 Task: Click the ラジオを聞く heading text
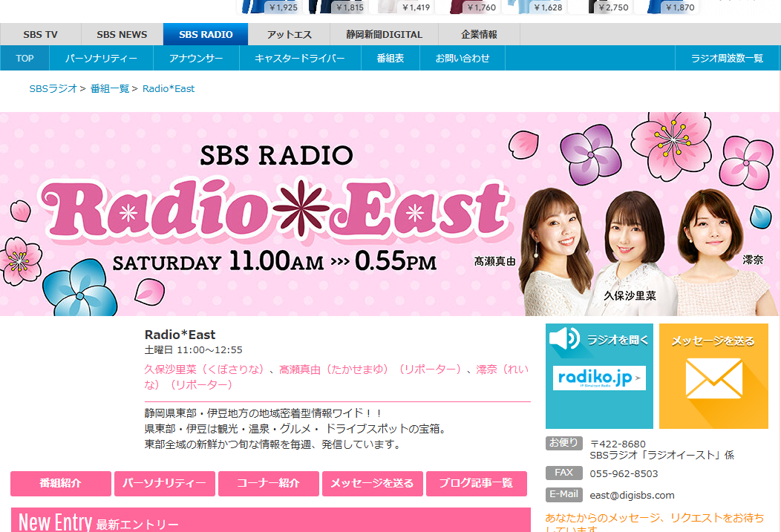coord(618,340)
